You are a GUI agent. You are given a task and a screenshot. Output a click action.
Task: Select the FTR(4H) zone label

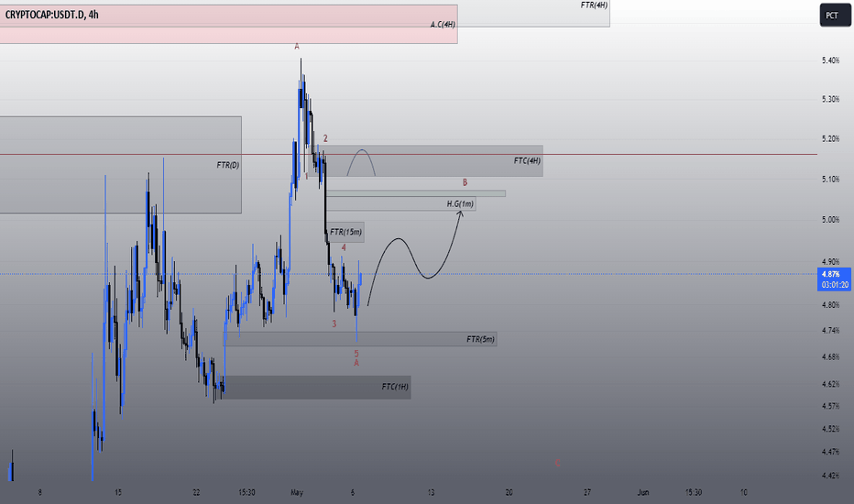coord(594,5)
